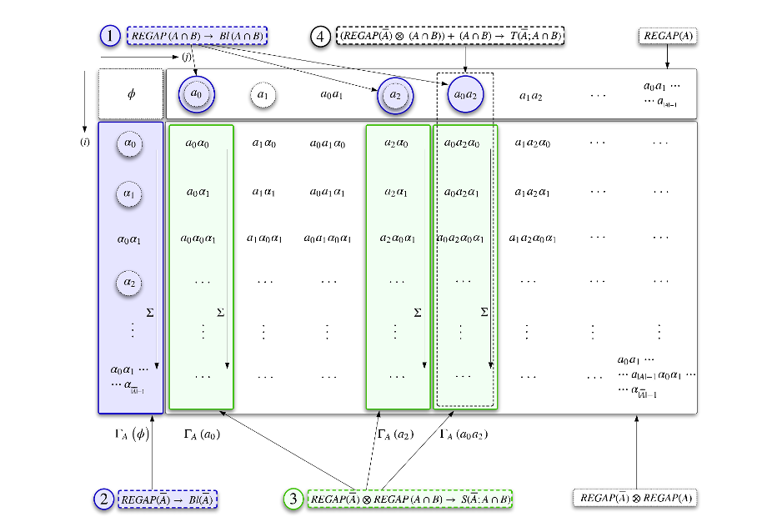Click the REGAP(A∩B) → Bl(A∩B) blue label box
The height and width of the screenshot is (532, 782).
pos(197,37)
